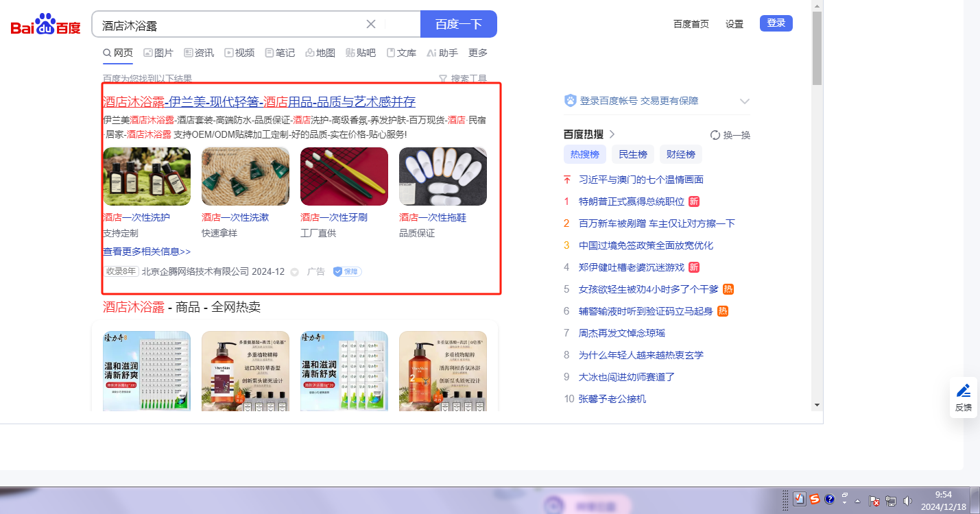Click the Baidu logo
Screen dimensions: 980x514
tap(45, 25)
